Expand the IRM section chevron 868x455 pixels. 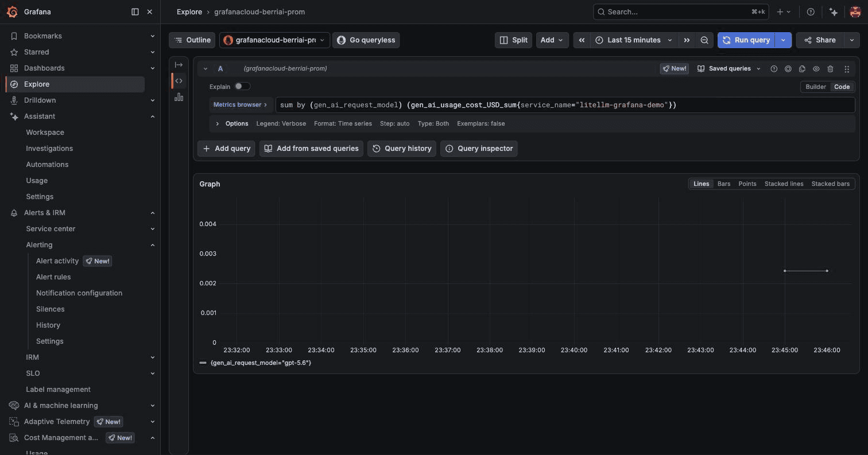point(152,357)
